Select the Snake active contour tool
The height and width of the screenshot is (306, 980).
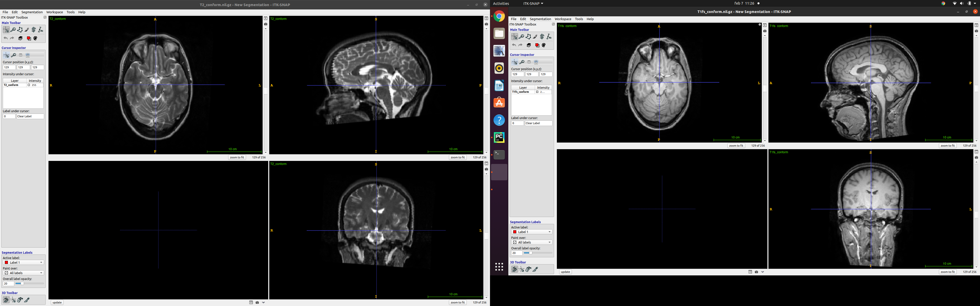tap(33, 29)
